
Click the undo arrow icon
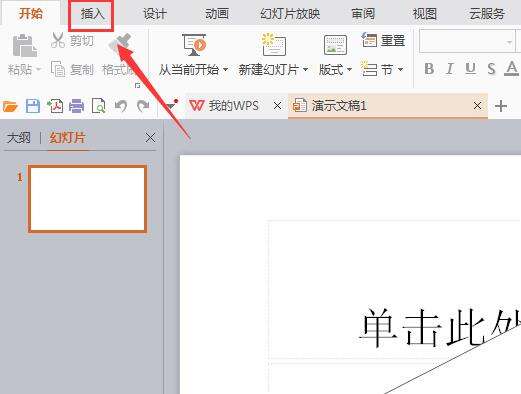121,106
